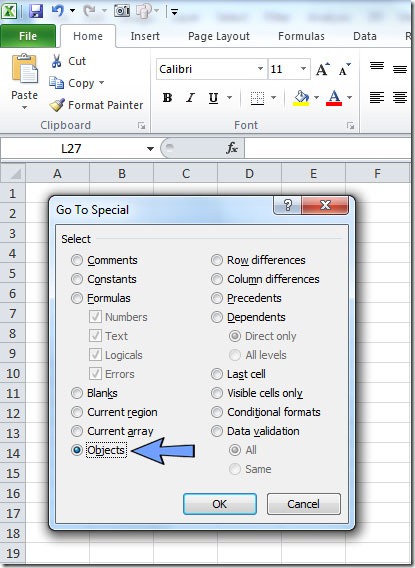This screenshot has width=415, height=568.
Task: Click the Cut scissors icon
Action: click(56, 61)
